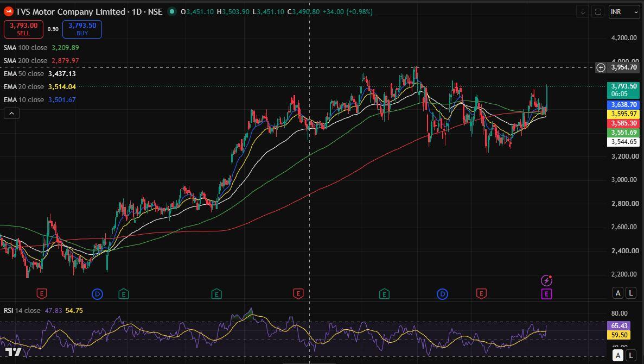Image resolution: width=644 pixels, height=364 pixels.
Task: Click the blue BUY 3,793.50 button
Action: point(82,29)
